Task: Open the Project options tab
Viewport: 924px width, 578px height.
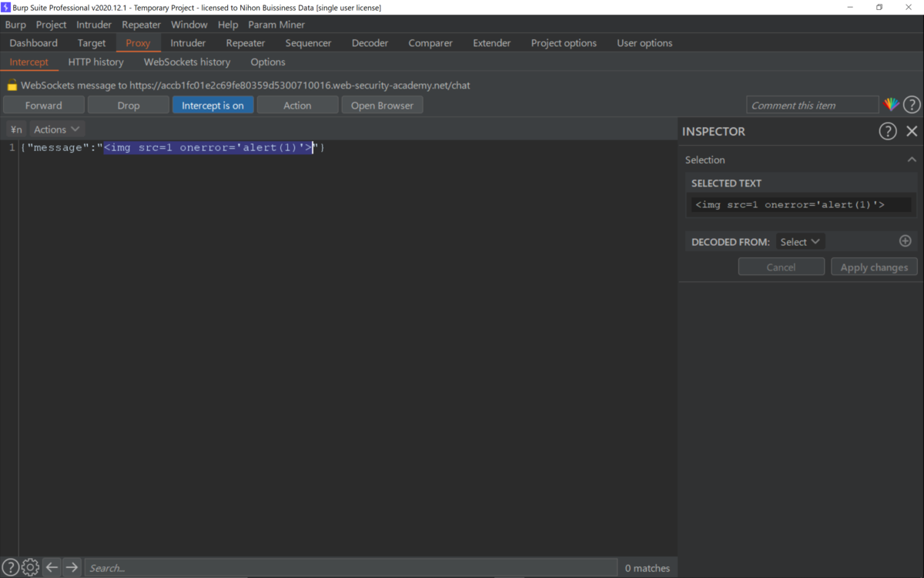Action: [x=564, y=43]
